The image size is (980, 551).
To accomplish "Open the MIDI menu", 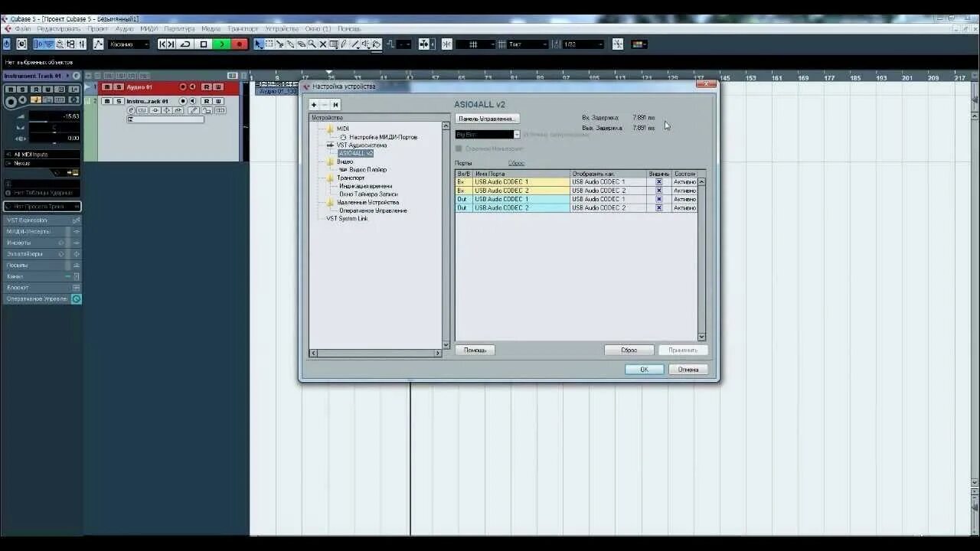I will 149,28.
